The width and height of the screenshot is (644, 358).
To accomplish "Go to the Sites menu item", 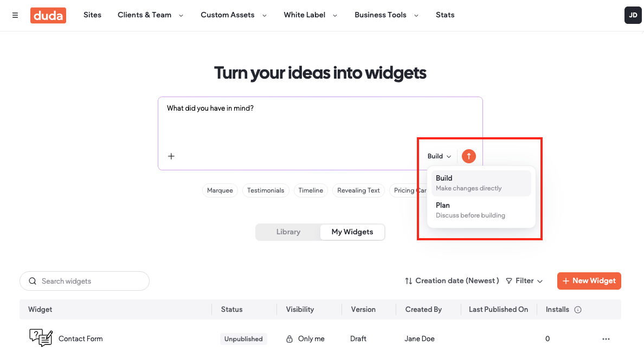I will coord(92,15).
